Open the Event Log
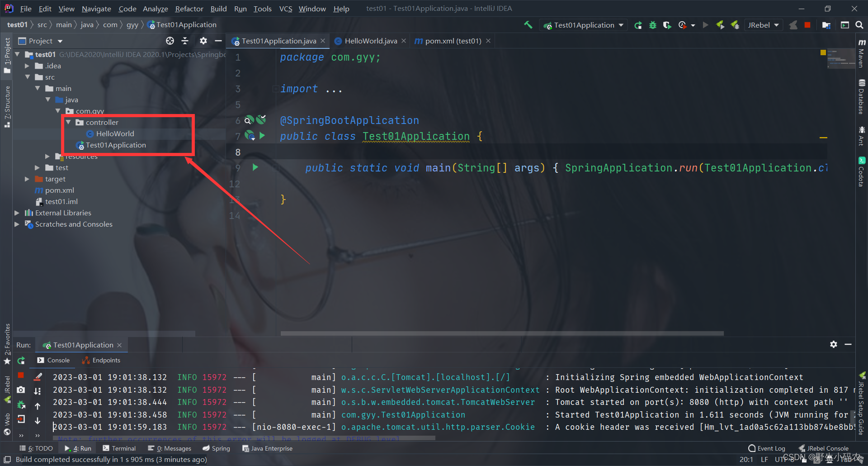 pyautogui.click(x=767, y=448)
